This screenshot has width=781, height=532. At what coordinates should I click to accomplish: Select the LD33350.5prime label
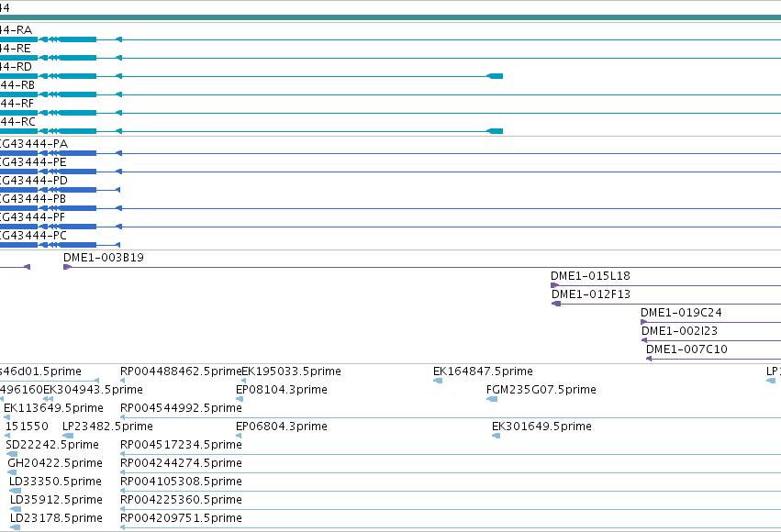coord(55,482)
